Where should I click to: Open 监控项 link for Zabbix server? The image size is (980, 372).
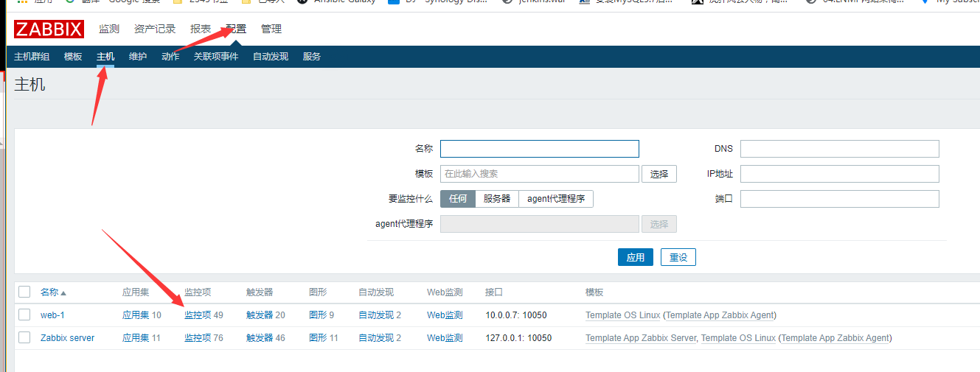click(198, 338)
